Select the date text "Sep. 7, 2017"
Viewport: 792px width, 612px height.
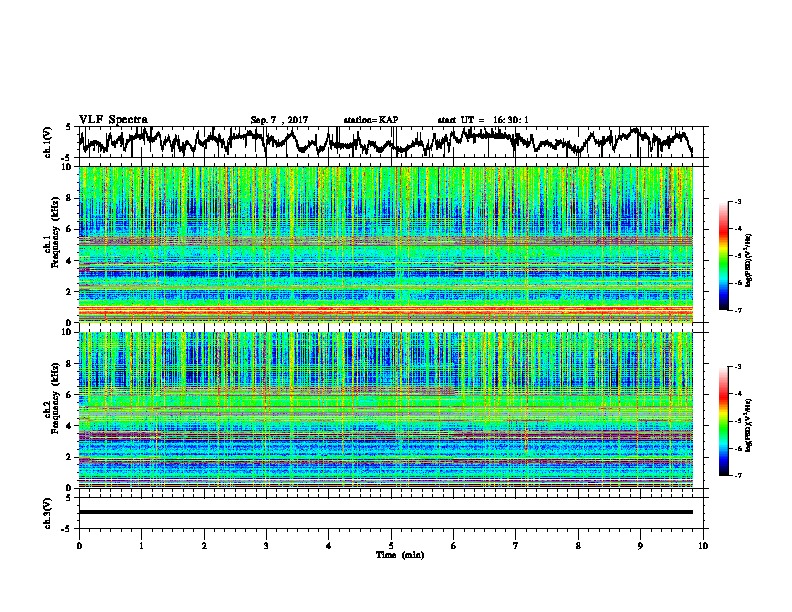point(279,120)
